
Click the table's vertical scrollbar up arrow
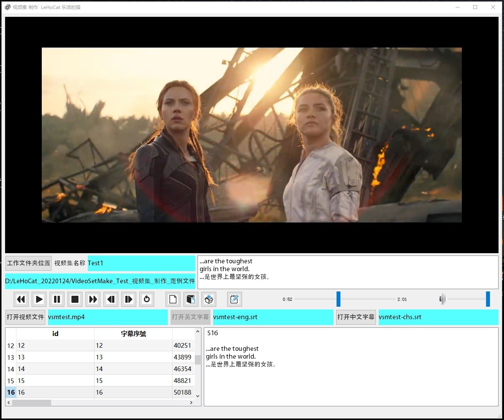[x=198, y=331]
